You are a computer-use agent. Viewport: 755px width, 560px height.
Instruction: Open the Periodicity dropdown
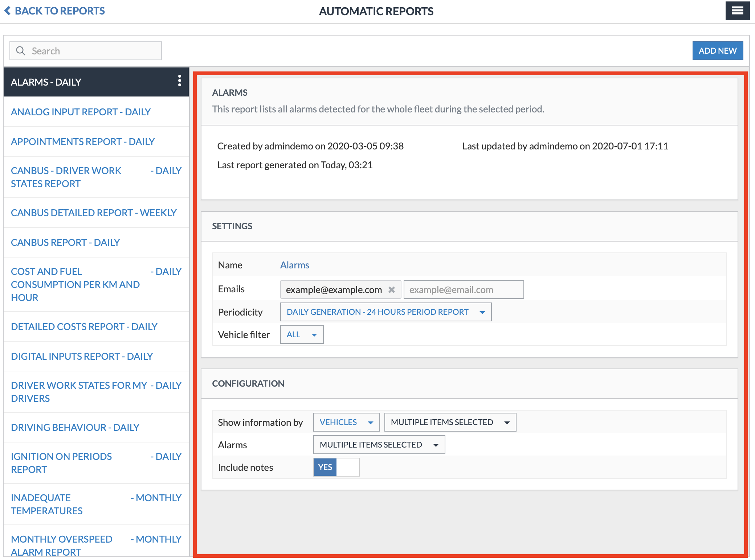pos(386,312)
